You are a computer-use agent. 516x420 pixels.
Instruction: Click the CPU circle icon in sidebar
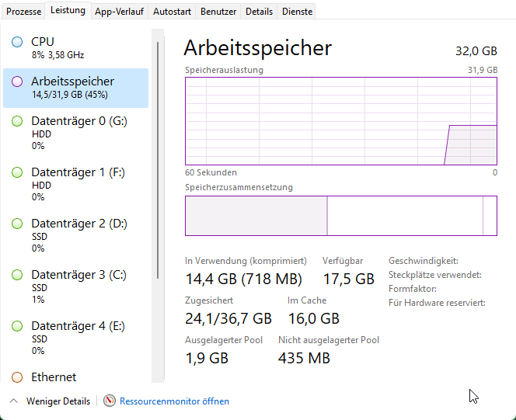[17, 42]
